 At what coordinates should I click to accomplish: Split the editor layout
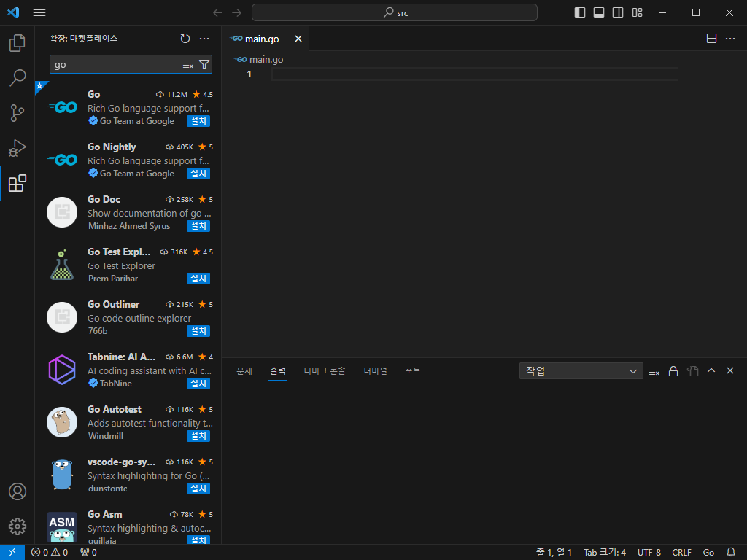coord(711,39)
